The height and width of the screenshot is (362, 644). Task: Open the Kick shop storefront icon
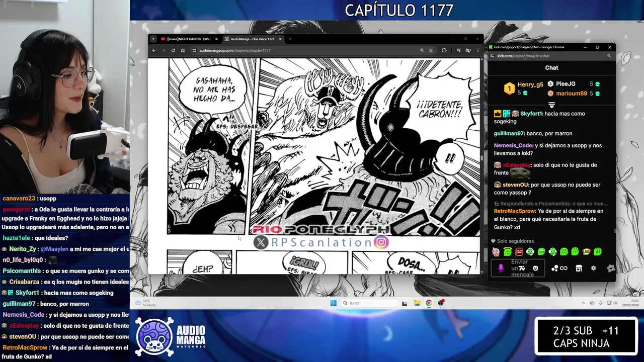579,268
